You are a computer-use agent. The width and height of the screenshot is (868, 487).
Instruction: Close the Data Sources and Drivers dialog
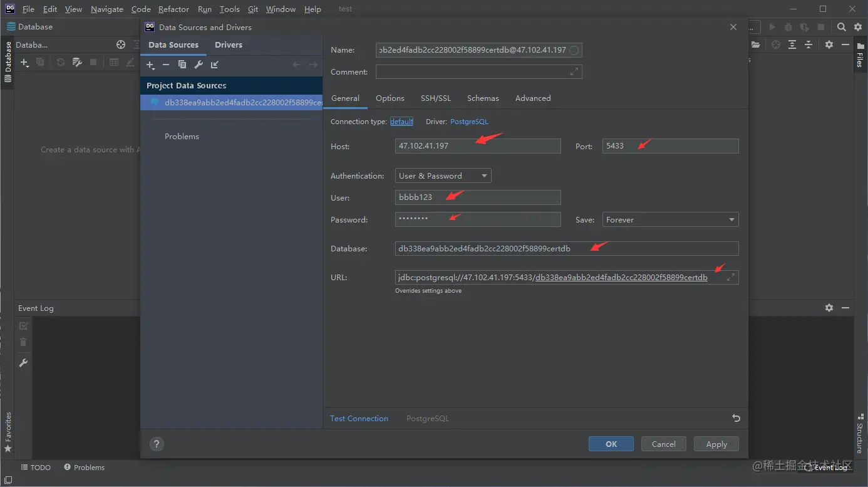tap(733, 27)
